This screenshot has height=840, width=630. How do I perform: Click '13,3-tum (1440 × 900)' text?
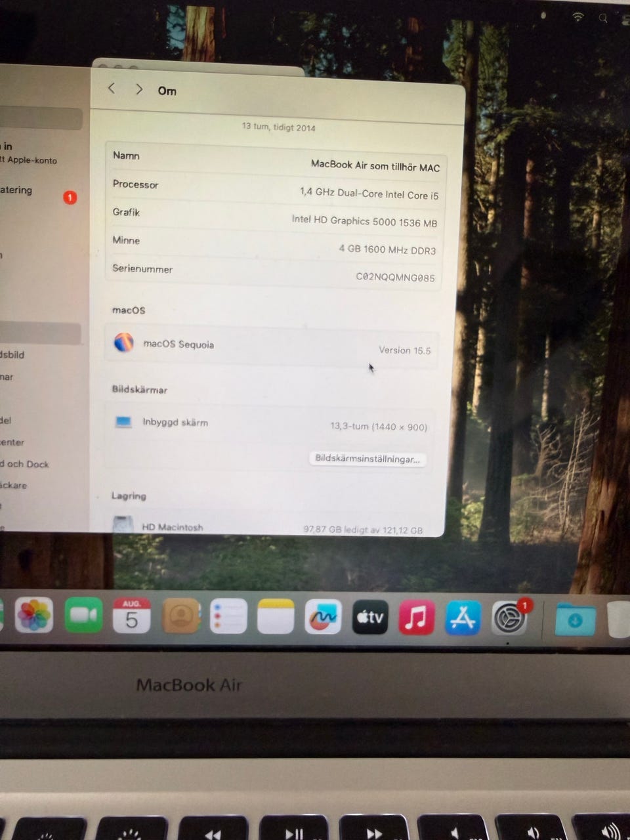(x=379, y=427)
